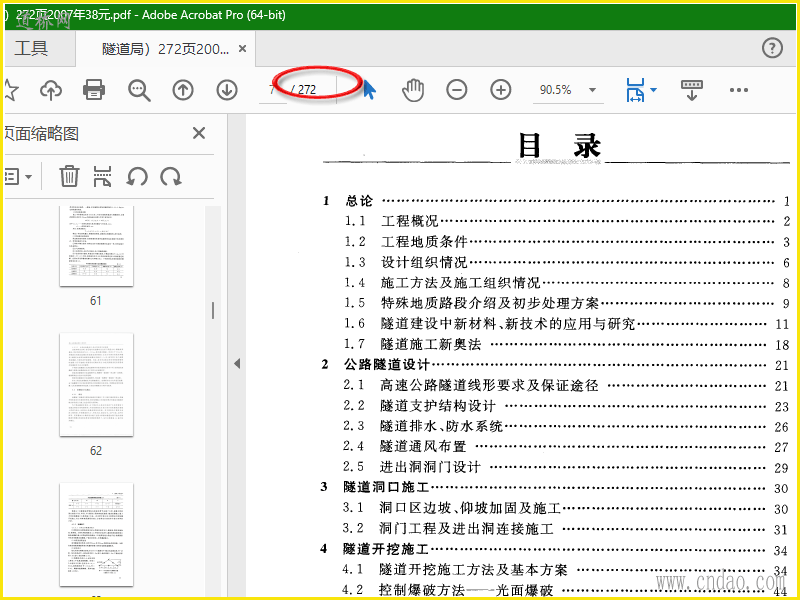This screenshot has height=600, width=800.
Task: Click the thumbnail panel page-layout icon next to trash
Action: [x=103, y=177]
